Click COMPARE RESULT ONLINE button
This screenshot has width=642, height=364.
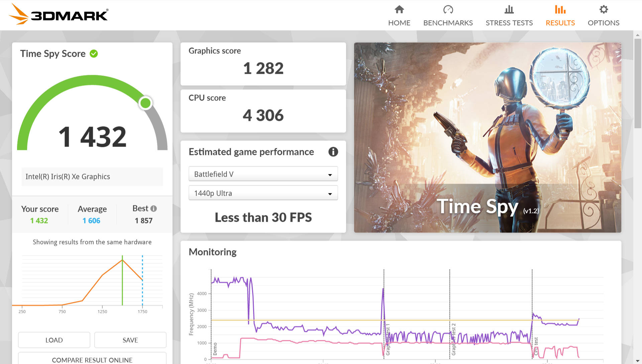[92, 359]
